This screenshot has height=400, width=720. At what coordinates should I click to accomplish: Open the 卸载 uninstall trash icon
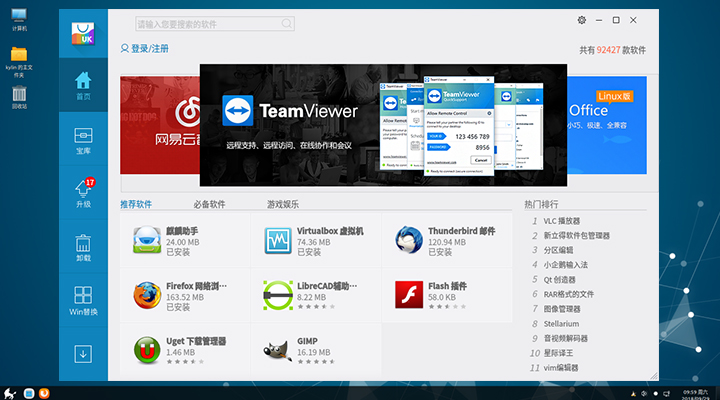[83, 246]
